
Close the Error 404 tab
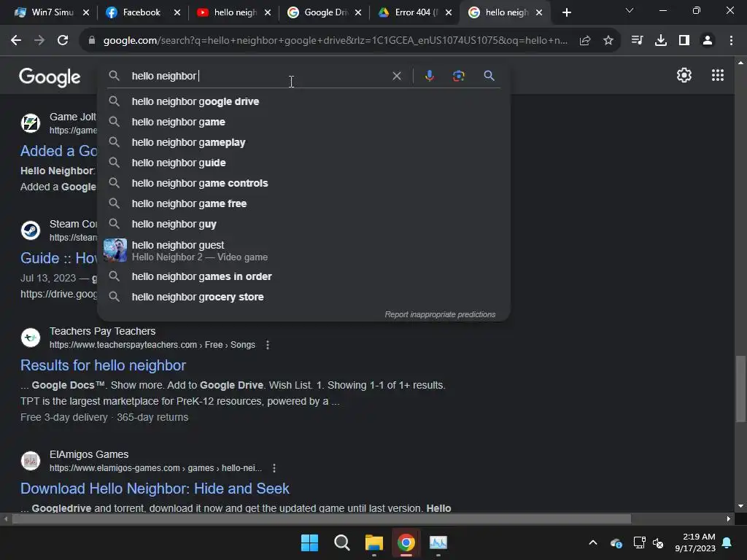click(449, 12)
